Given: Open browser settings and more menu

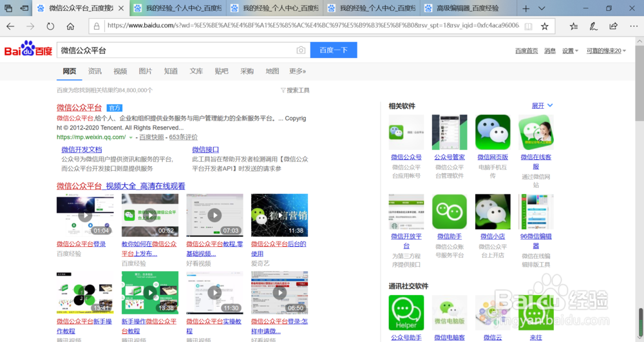Looking at the screenshot, I should point(634,26).
